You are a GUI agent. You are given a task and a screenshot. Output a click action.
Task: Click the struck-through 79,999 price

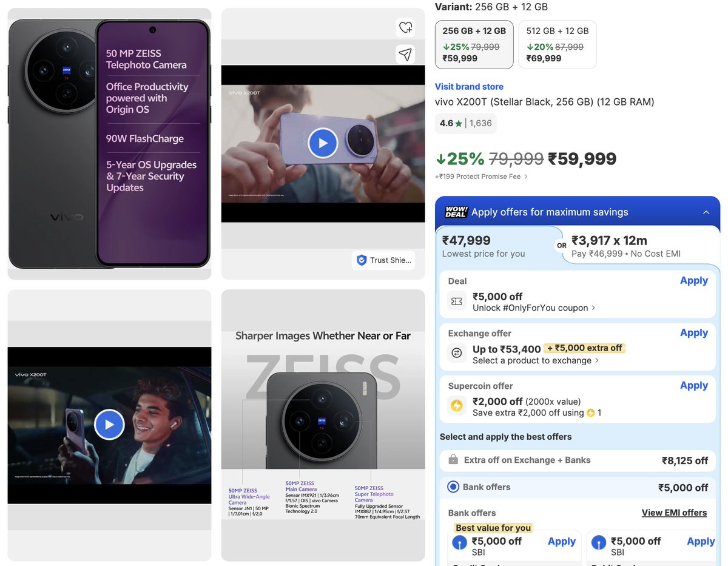(x=516, y=159)
